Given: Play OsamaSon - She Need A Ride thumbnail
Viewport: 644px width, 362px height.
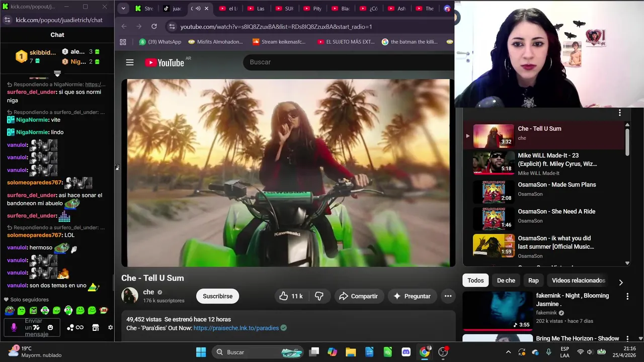Looking at the screenshot, I should pos(494,219).
